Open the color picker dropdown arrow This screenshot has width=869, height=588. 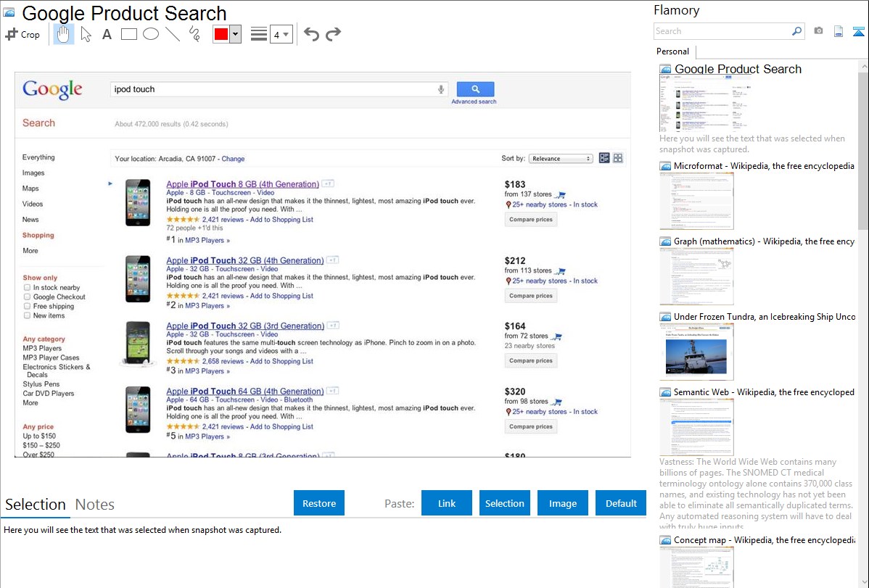pos(236,34)
